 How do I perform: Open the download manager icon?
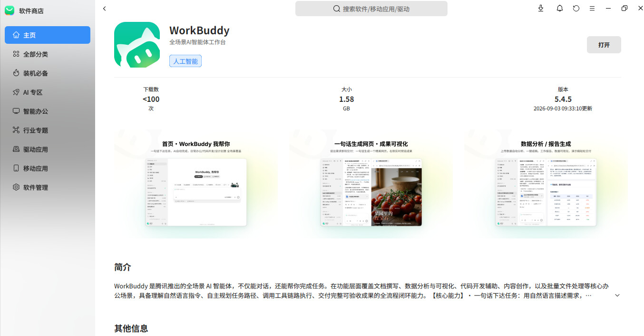pyautogui.click(x=541, y=8)
